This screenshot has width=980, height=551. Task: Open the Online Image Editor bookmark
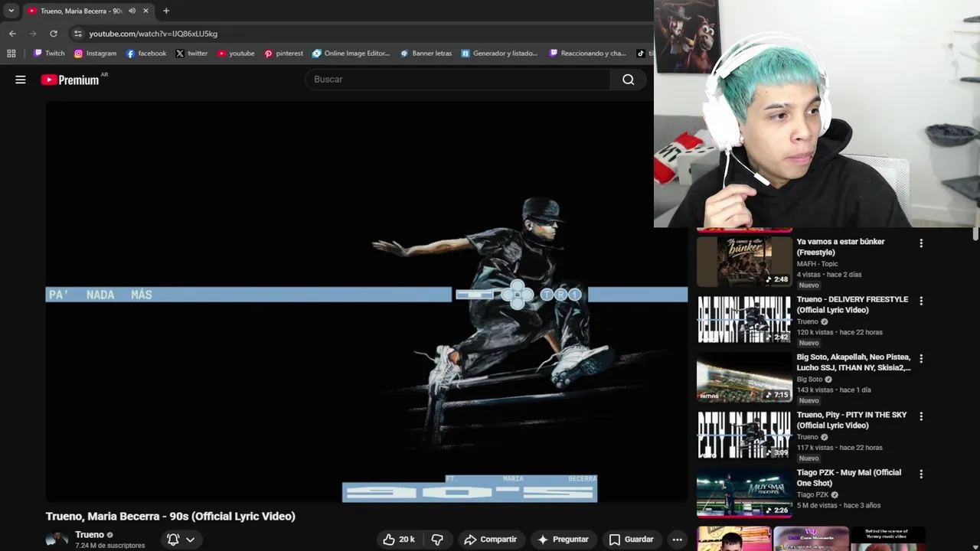point(351,54)
